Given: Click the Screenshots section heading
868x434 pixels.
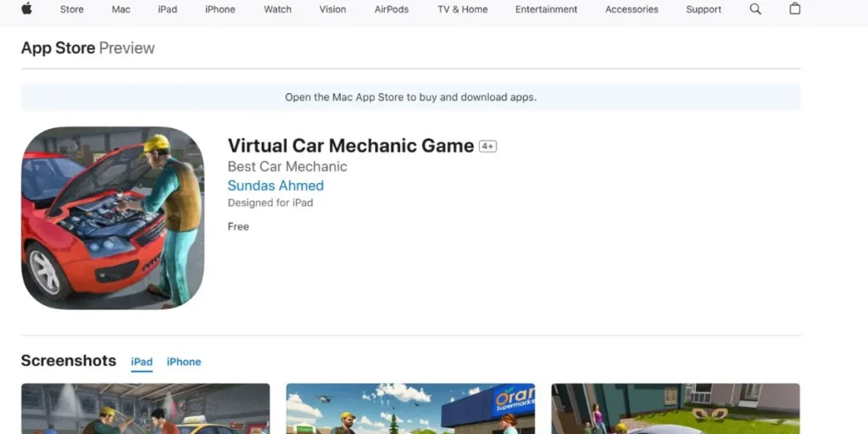Looking at the screenshot, I should coord(69,360).
